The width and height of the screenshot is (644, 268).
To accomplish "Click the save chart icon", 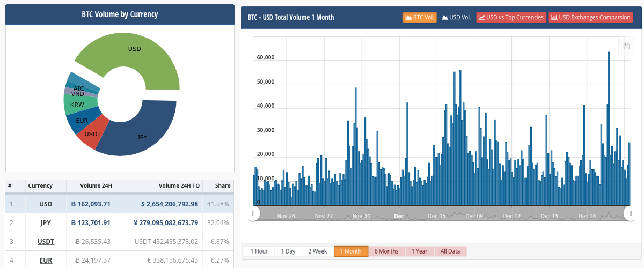I will pyautogui.click(x=626, y=46).
